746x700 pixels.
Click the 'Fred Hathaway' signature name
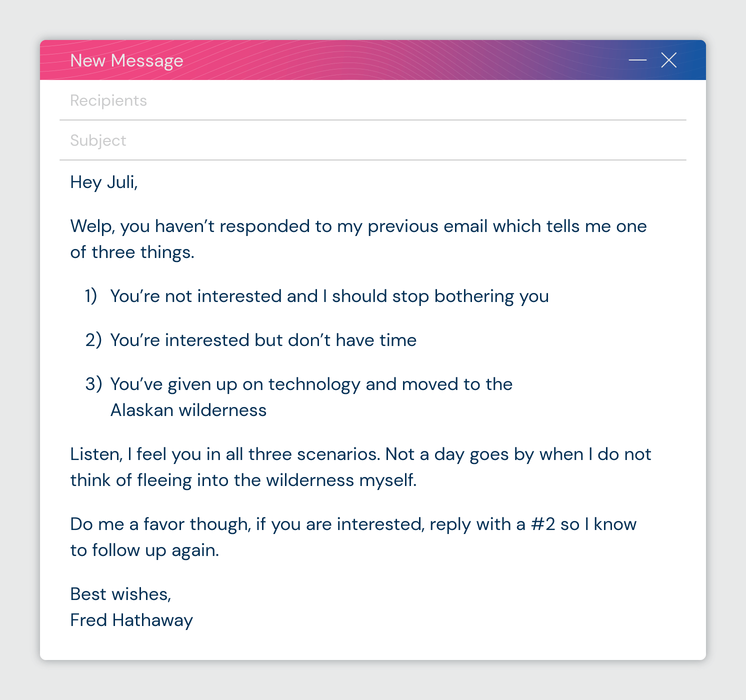(x=131, y=620)
